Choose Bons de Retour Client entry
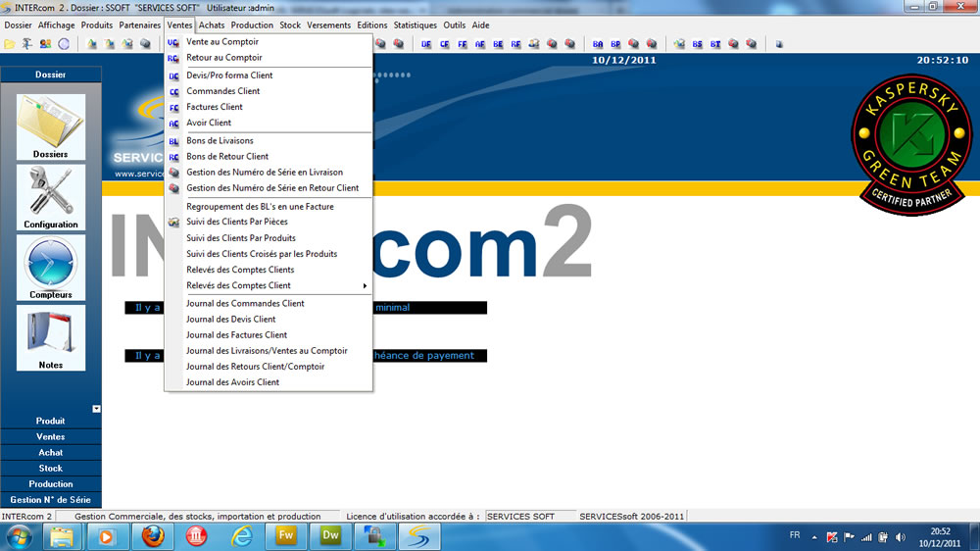Screen dimensions: 980x551 click(269, 157)
